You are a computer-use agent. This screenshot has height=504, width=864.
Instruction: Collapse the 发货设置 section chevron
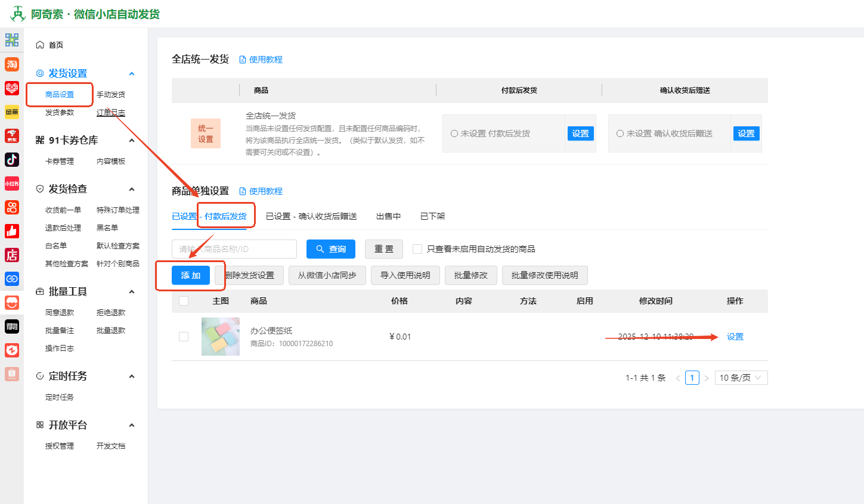click(x=132, y=74)
